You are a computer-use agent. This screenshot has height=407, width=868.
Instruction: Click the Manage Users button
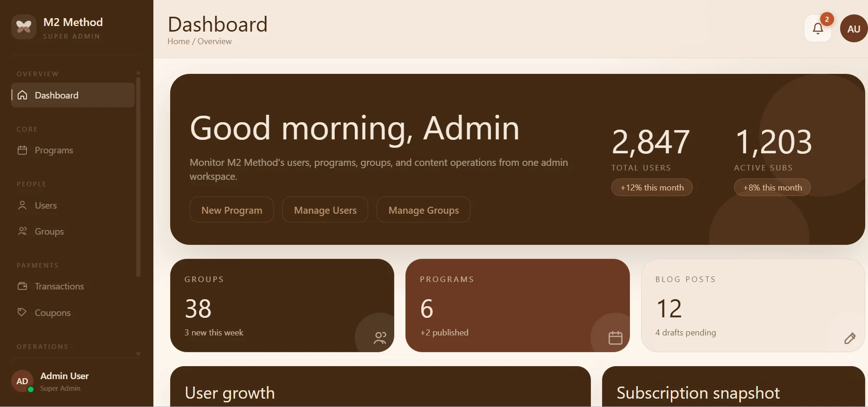click(x=325, y=210)
